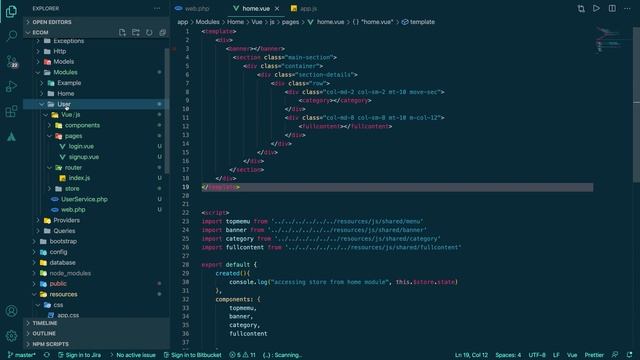This screenshot has width=640, height=360.
Task: Click the sync changes icon in status bar
Action: point(47,355)
